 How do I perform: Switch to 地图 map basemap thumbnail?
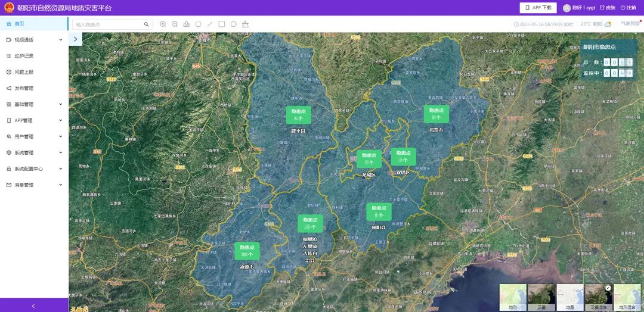pyautogui.click(x=570, y=297)
